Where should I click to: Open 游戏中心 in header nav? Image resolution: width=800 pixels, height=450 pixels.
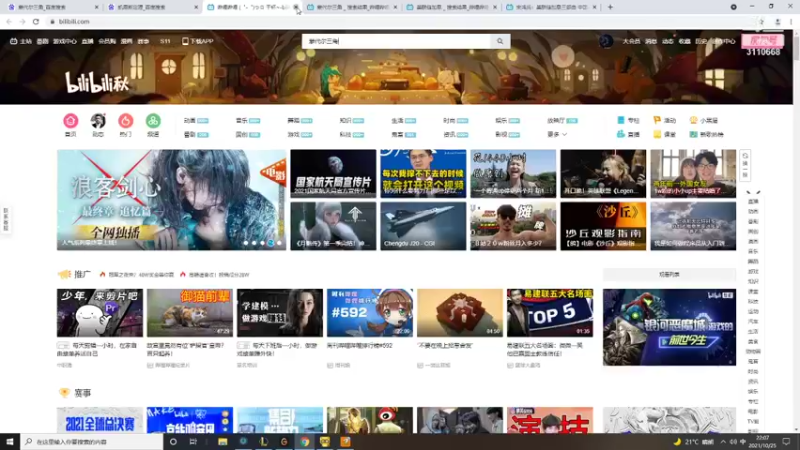pos(65,41)
